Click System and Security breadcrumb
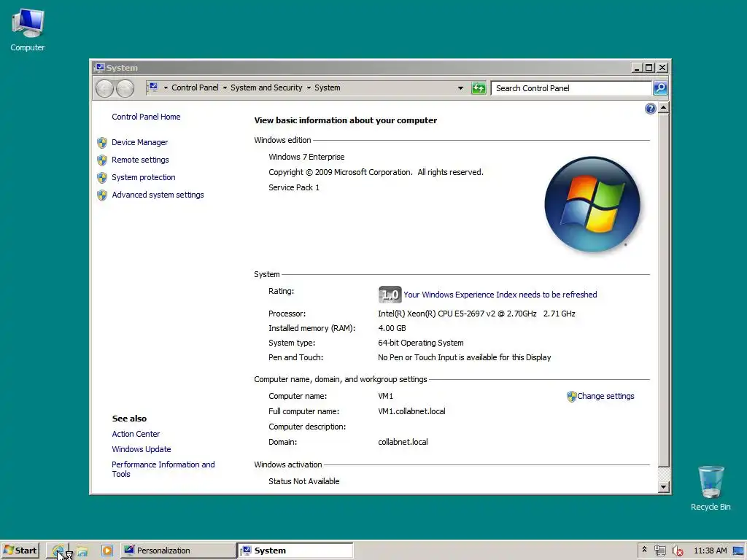The height and width of the screenshot is (560, 747). (266, 87)
